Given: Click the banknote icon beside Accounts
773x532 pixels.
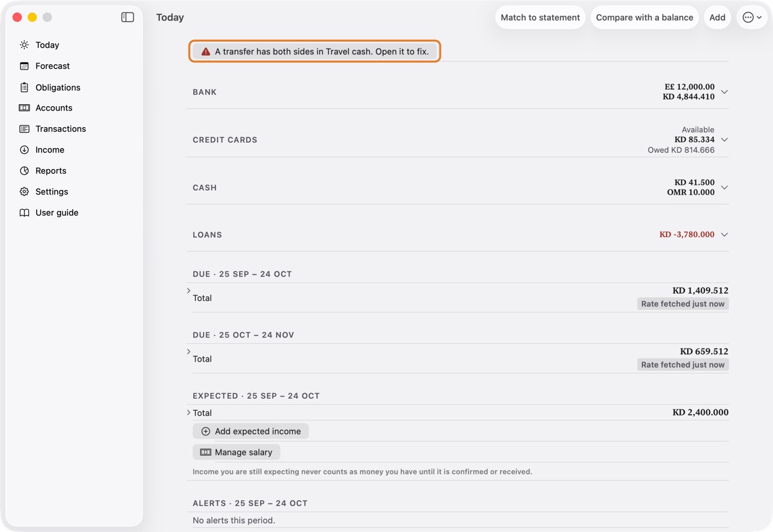Looking at the screenshot, I should (x=24, y=108).
